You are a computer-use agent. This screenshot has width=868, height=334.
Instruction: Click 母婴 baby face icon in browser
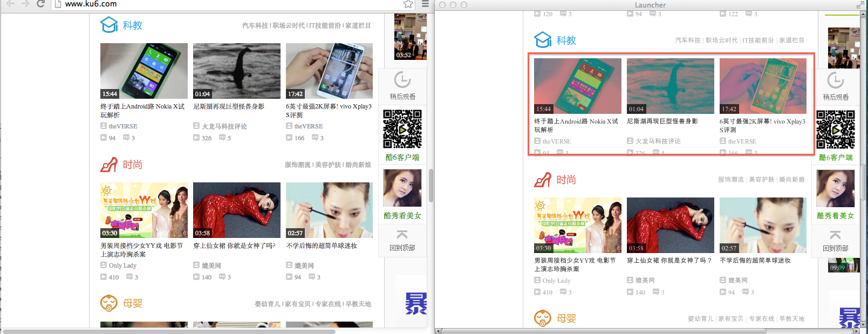pyautogui.click(x=109, y=303)
